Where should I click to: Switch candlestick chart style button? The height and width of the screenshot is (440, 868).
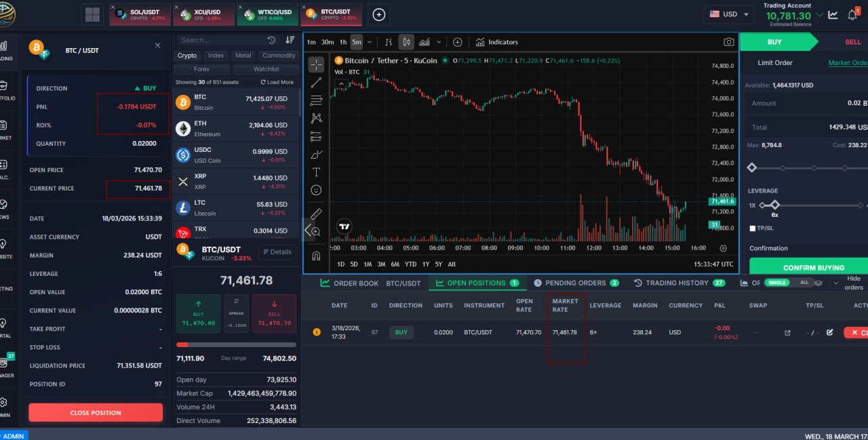pyautogui.click(x=406, y=42)
